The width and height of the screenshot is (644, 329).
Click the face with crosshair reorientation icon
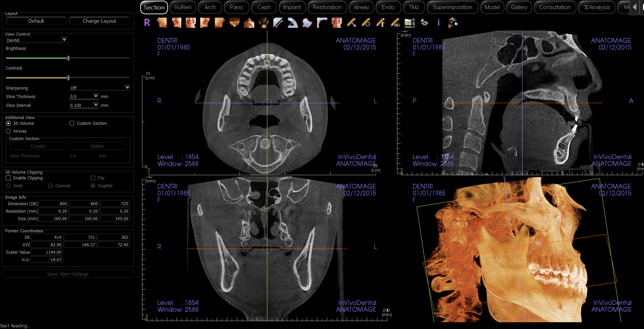pos(336,23)
